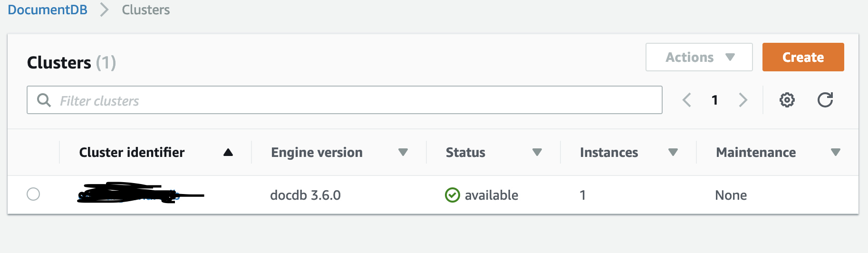This screenshot has height=253, width=868.
Task: Sort by the Maintenance column arrow
Action: [x=836, y=152]
